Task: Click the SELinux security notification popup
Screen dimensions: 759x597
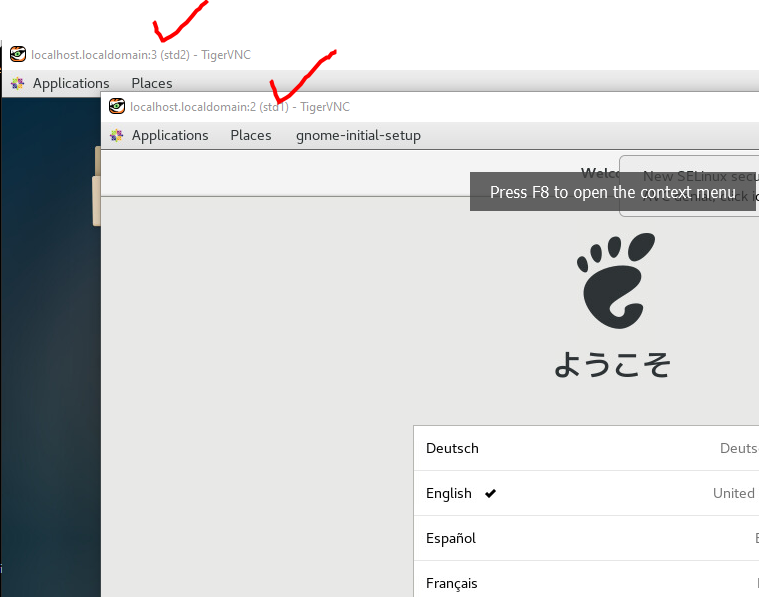Action: (x=689, y=186)
